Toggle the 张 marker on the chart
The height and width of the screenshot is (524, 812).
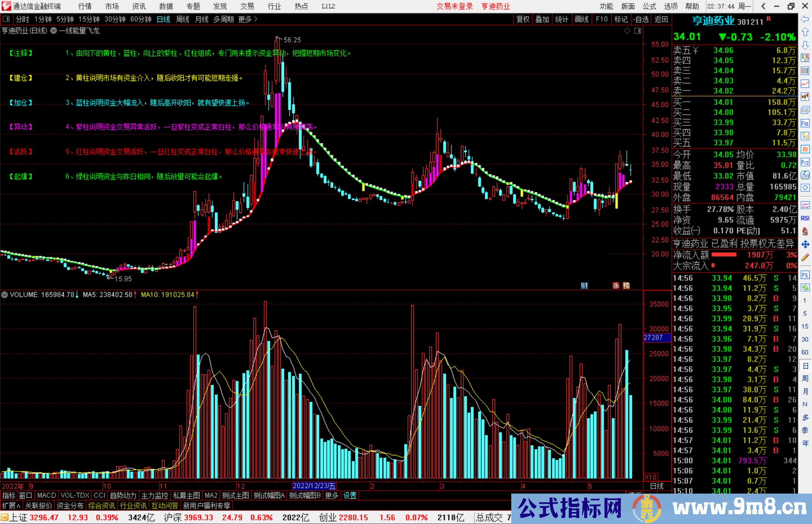pyautogui.click(x=616, y=285)
